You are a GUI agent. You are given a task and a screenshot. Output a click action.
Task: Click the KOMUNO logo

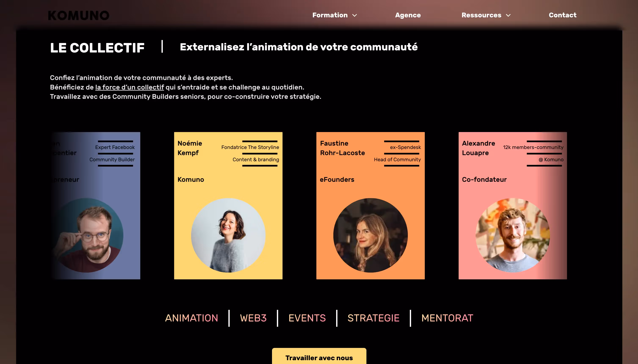pos(79,15)
